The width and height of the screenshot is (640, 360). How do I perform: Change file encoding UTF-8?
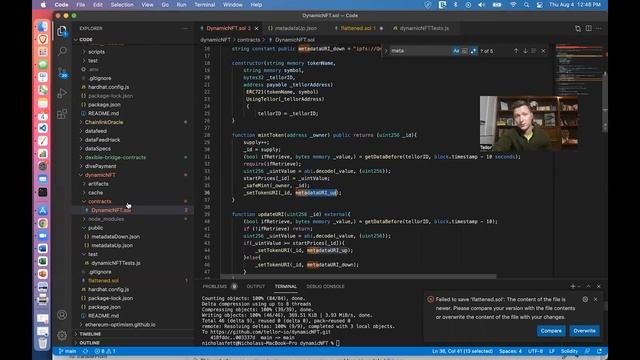click(535, 351)
